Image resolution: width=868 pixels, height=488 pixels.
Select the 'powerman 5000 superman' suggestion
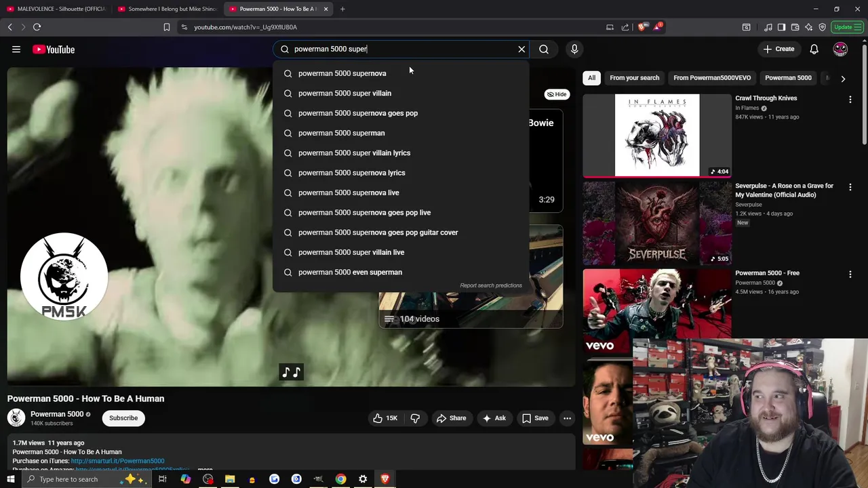tap(400, 133)
